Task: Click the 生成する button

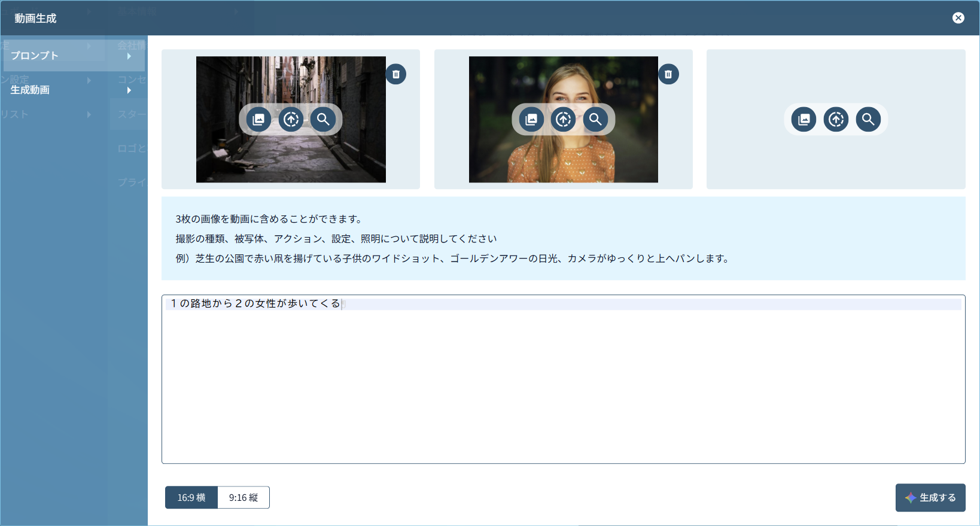Action: coord(930,497)
